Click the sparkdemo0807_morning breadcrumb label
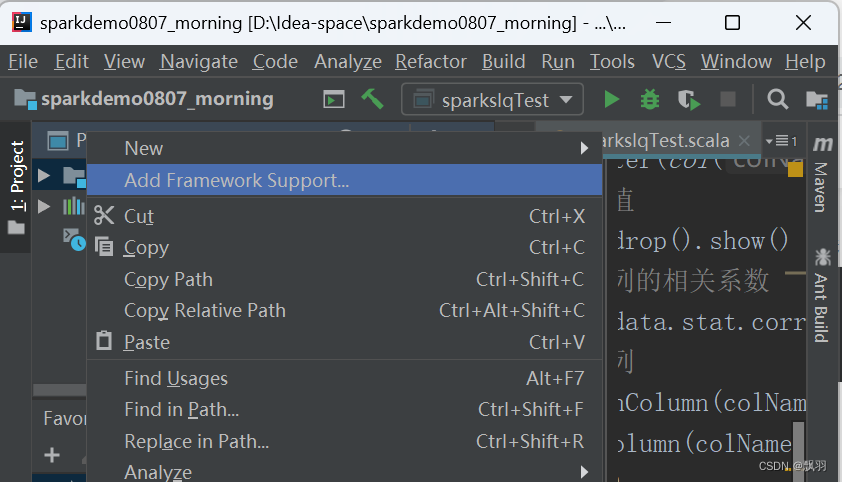 point(157,99)
